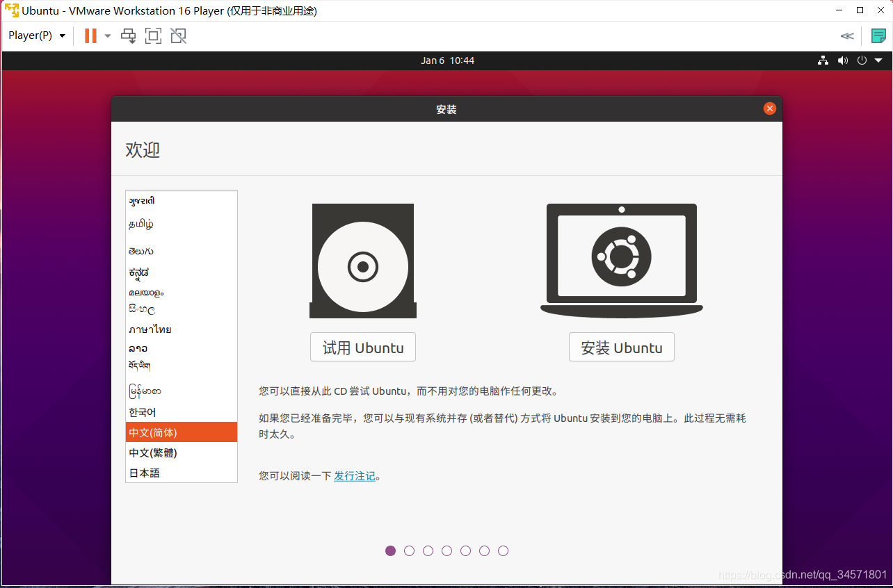Click the laptop Ubuntu image above 安装 Ubuntu
The height and width of the screenshot is (588, 893).
tap(622, 261)
